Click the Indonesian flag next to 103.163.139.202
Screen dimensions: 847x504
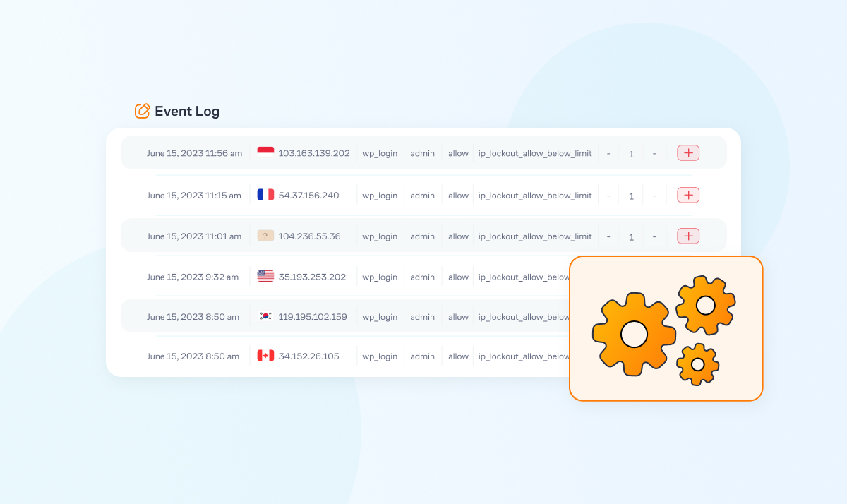[x=265, y=152]
